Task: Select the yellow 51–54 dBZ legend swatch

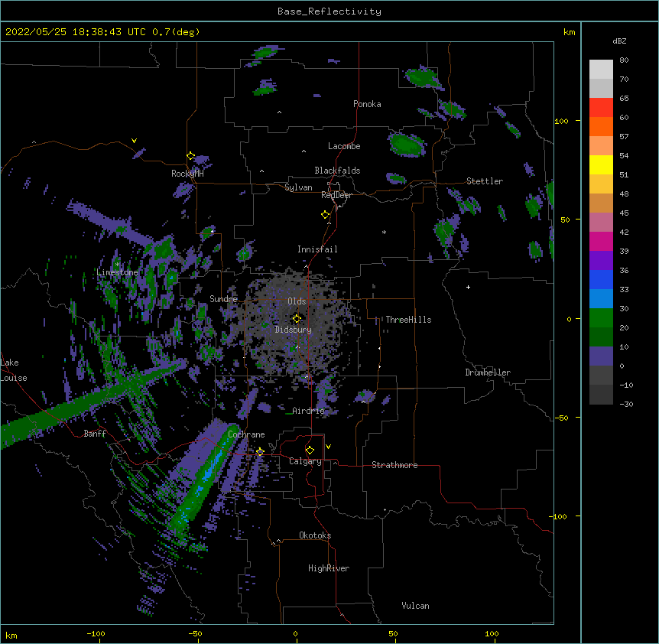Action: point(601,164)
